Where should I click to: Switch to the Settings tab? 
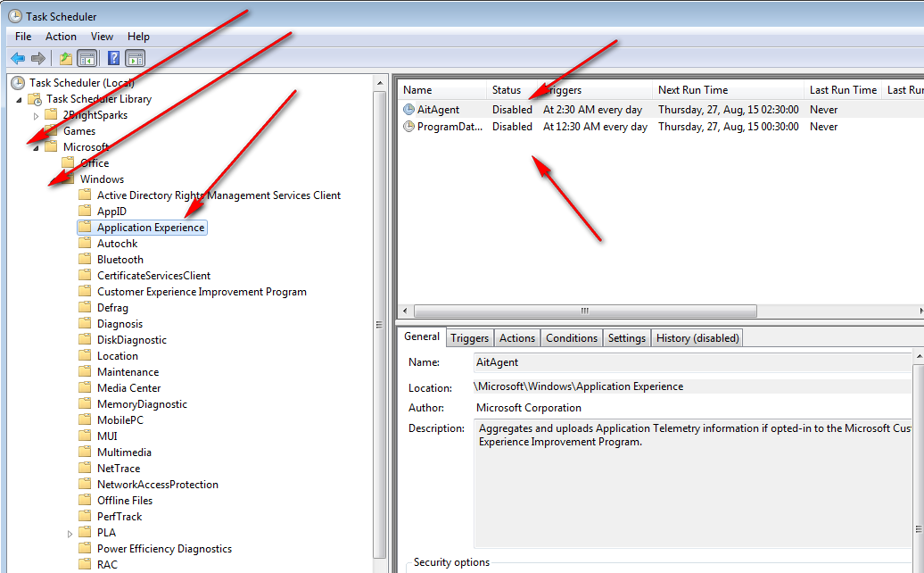(x=626, y=337)
